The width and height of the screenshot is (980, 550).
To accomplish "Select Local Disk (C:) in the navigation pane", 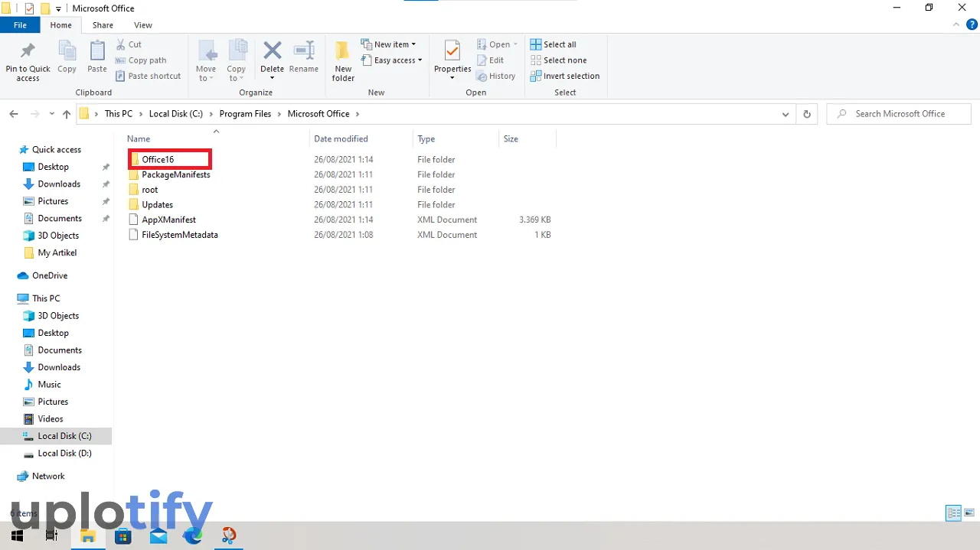I will coord(56,436).
